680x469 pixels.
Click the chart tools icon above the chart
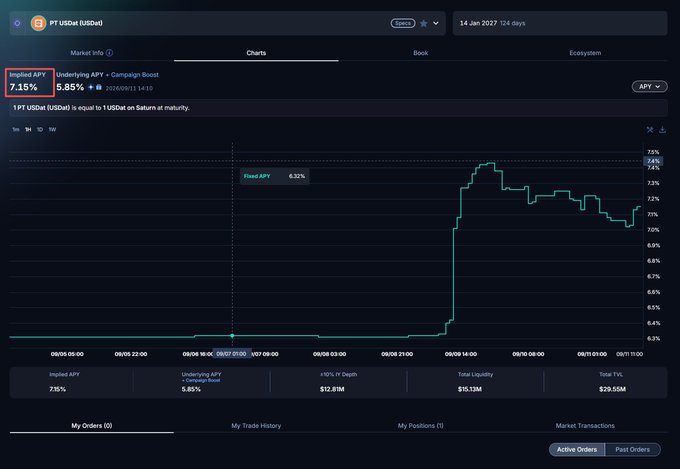[x=650, y=130]
